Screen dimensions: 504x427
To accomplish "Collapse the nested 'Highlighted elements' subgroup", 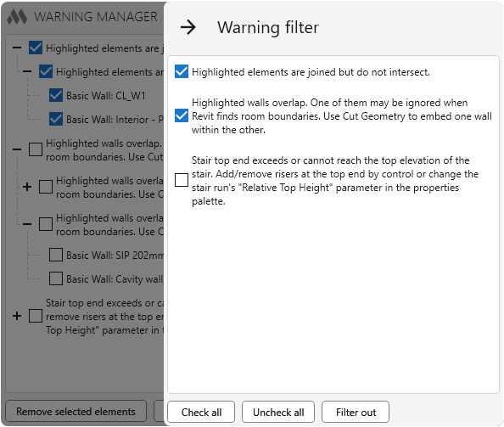I will (x=27, y=71).
